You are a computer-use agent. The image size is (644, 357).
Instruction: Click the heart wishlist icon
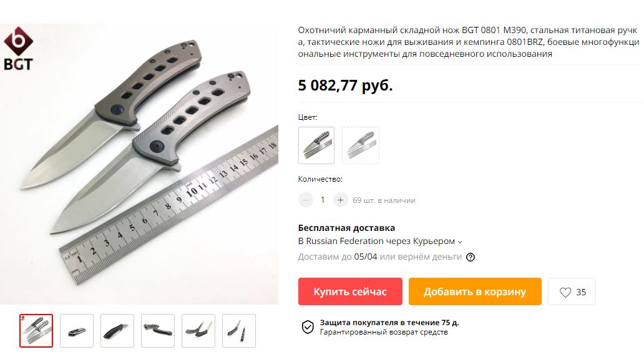(x=565, y=292)
